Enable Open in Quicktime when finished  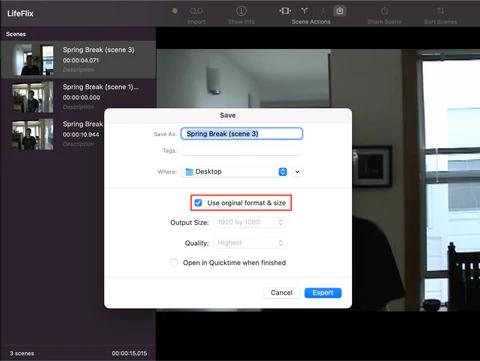pos(174,262)
